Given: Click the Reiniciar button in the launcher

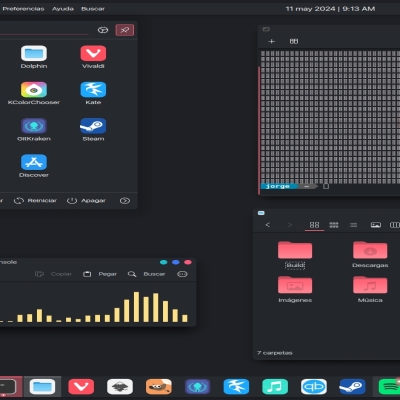Looking at the screenshot, I should click(x=35, y=201).
